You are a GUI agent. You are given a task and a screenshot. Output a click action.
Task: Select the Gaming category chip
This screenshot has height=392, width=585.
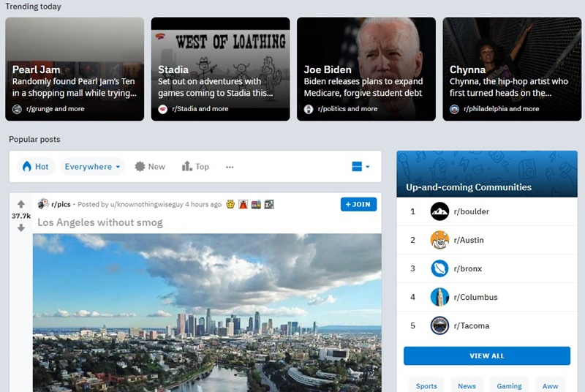509,385
